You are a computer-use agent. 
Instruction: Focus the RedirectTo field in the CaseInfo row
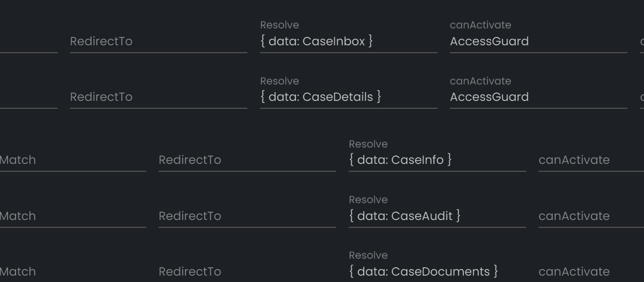click(x=247, y=160)
